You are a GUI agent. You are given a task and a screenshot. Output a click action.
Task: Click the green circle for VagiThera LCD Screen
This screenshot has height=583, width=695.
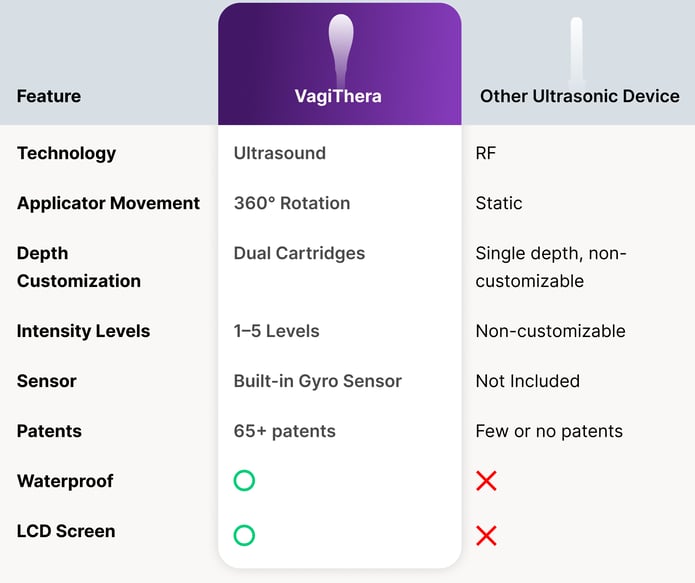(244, 535)
